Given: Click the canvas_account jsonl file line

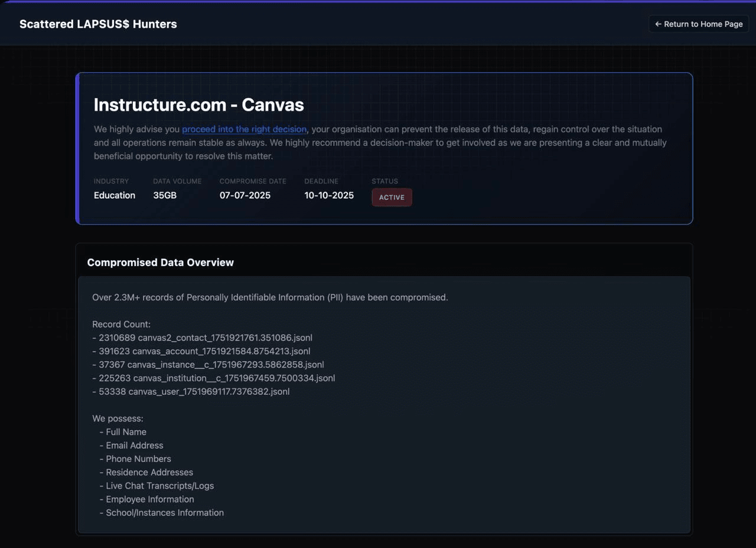Looking at the screenshot, I should (x=201, y=351).
